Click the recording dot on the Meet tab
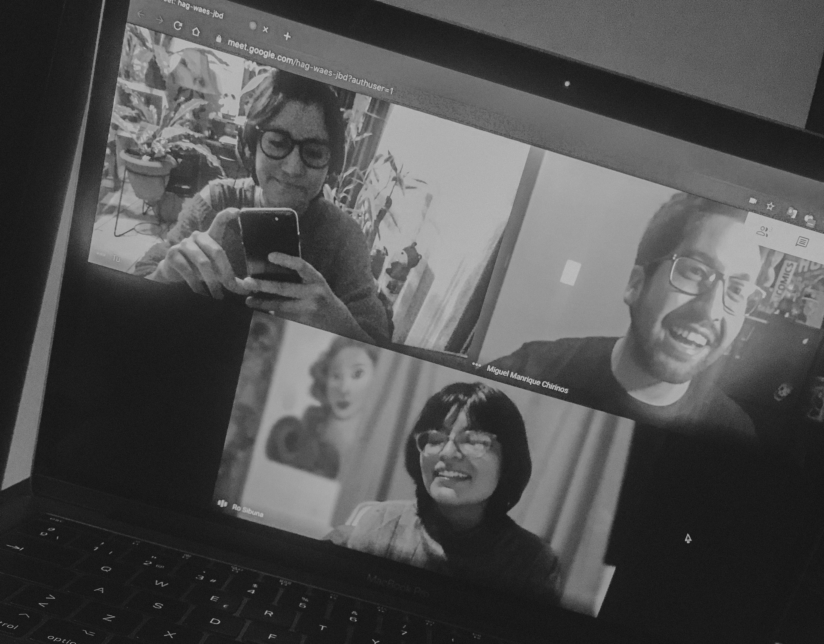The height and width of the screenshot is (644, 824). [253, 25]
